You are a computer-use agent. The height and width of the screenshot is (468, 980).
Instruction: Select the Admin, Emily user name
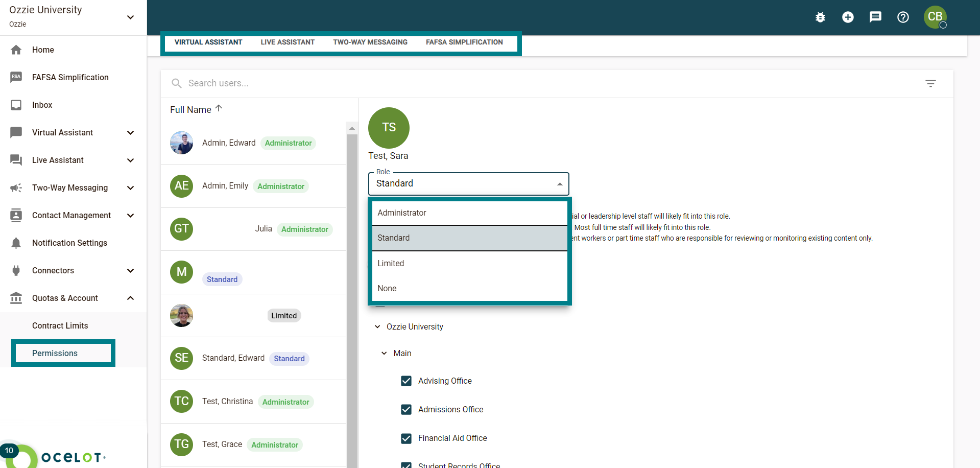(225, 185)
